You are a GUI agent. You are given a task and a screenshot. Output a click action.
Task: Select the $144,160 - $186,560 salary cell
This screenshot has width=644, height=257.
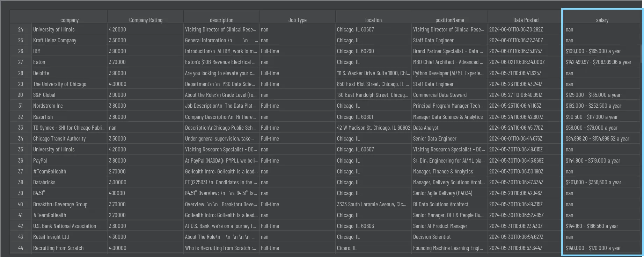[x=602, y=226]
